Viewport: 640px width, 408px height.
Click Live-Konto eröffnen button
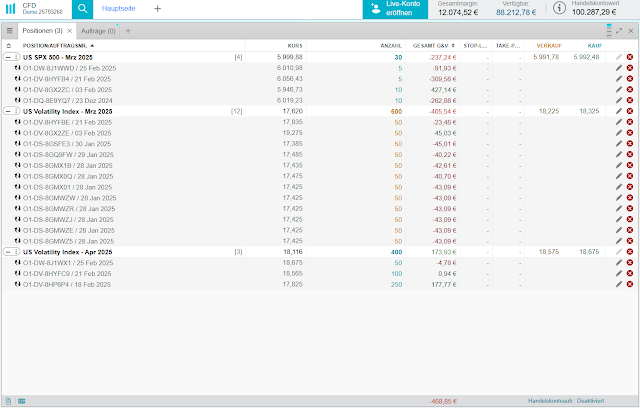(x=395, y=9)
